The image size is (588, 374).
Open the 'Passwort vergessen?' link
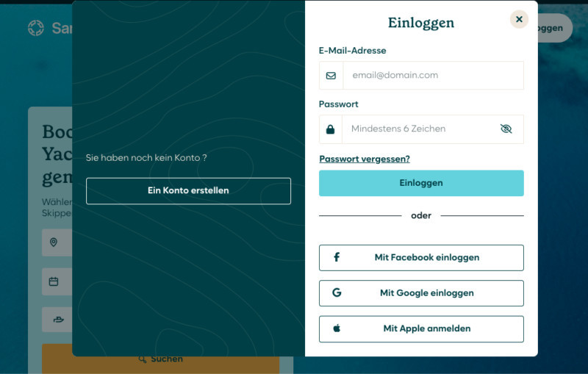pos(365,159)
